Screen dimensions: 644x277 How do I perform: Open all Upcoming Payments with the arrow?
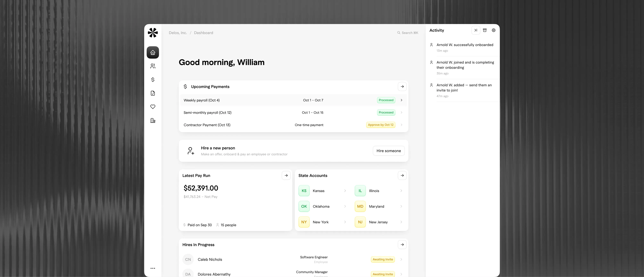(x=402, y=87)
